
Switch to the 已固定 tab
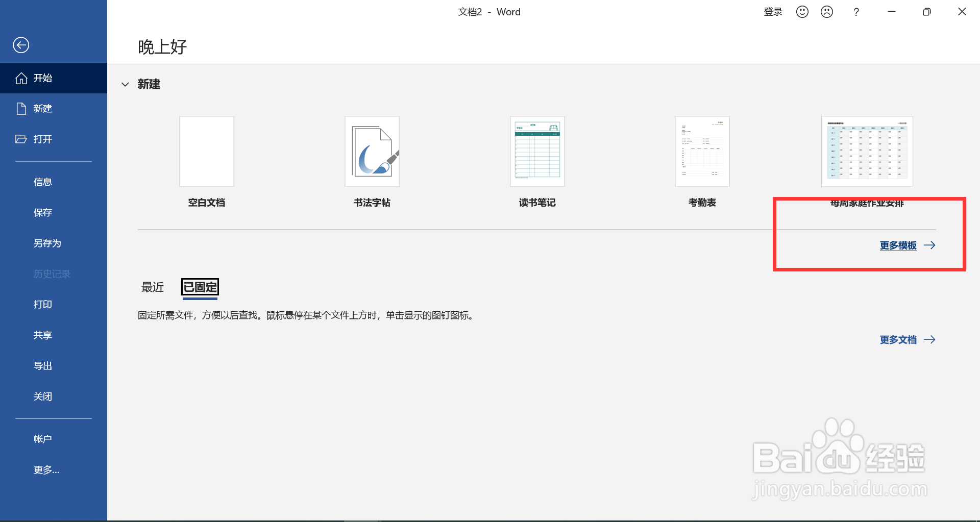pyautogui.click(x=200, y=287)
